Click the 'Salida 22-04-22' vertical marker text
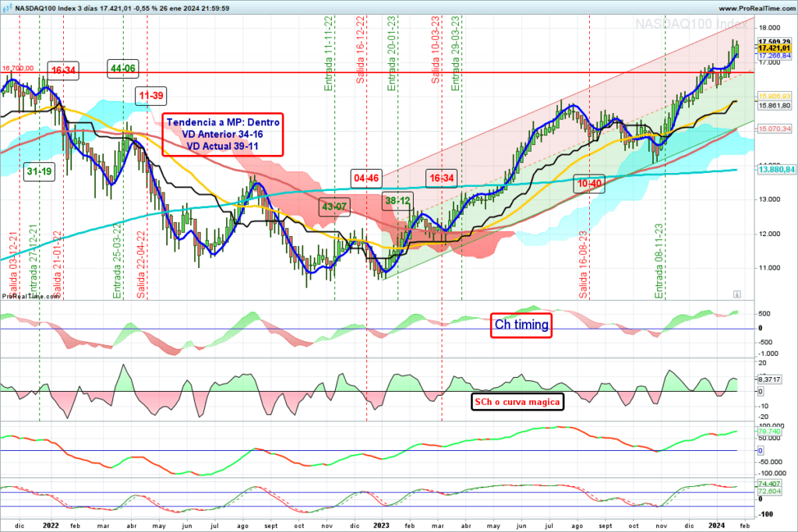This screenshot has width=798, height=532. click(x=141, y=265)
